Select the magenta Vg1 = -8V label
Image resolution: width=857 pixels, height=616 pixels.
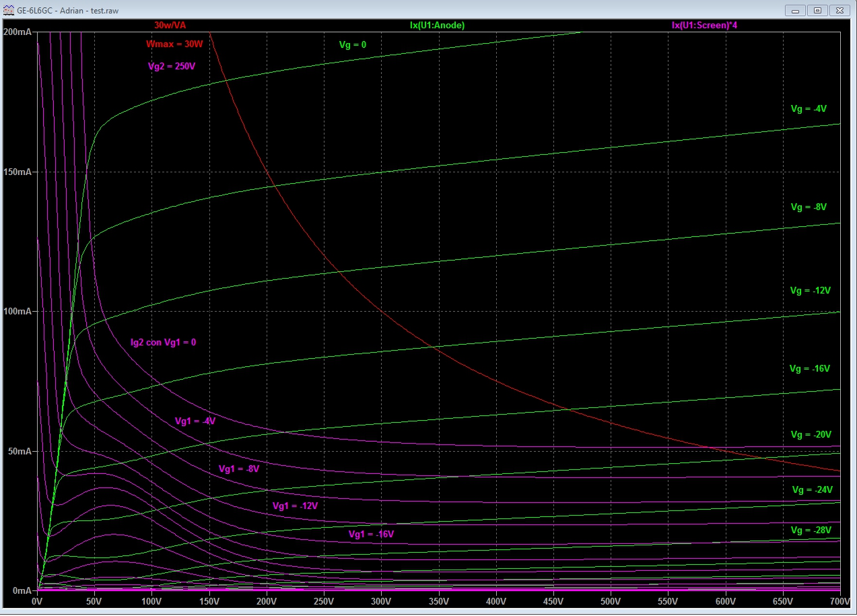pyautogui.click(x=239, y=469)
